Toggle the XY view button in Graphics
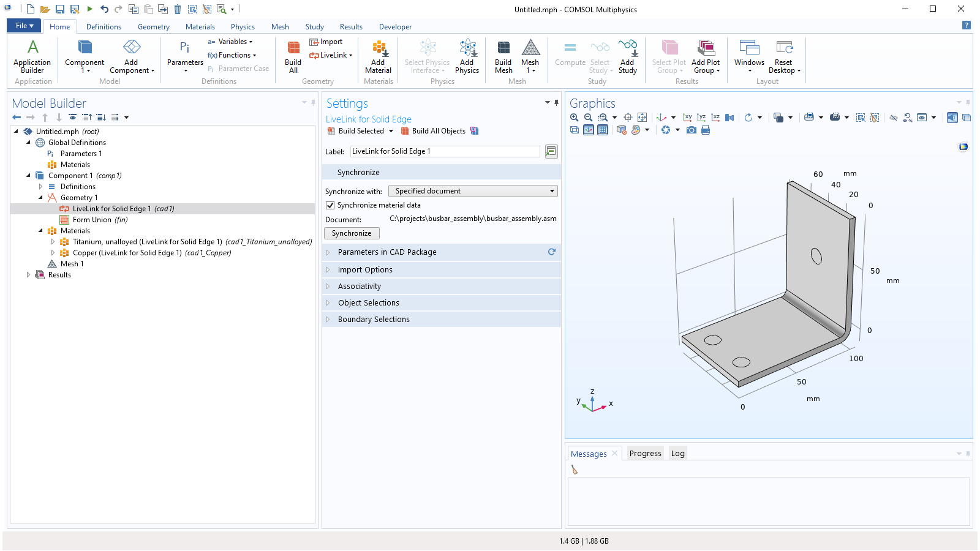Viewport: 980px width, 551px height. pos(688,118)
